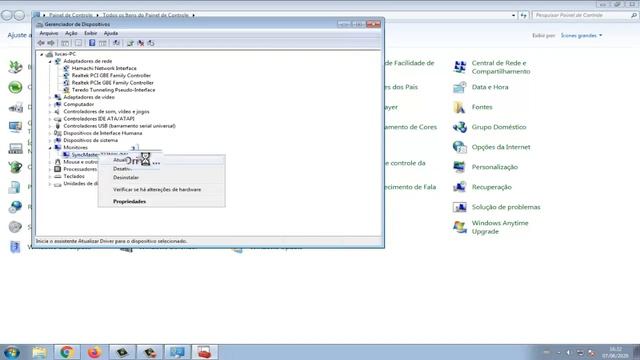
Task: Open the Arquivo menu in Device Manager
Action: 49,33
